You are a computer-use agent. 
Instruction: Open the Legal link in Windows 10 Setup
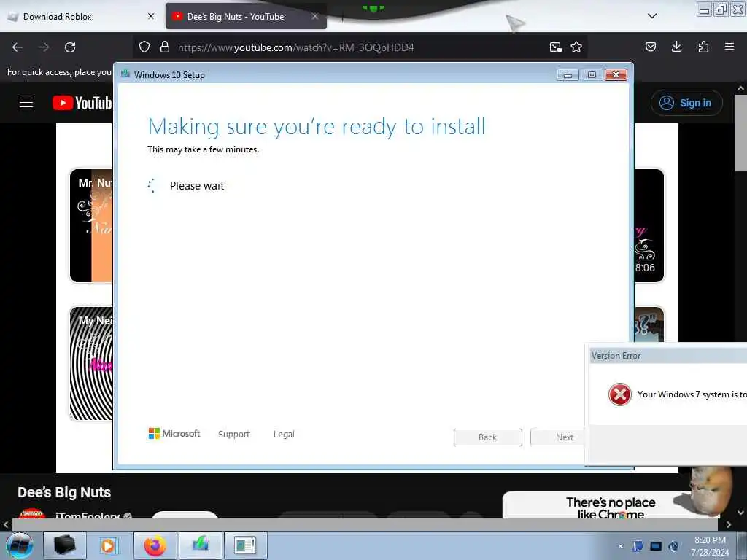tap(284, 435)
